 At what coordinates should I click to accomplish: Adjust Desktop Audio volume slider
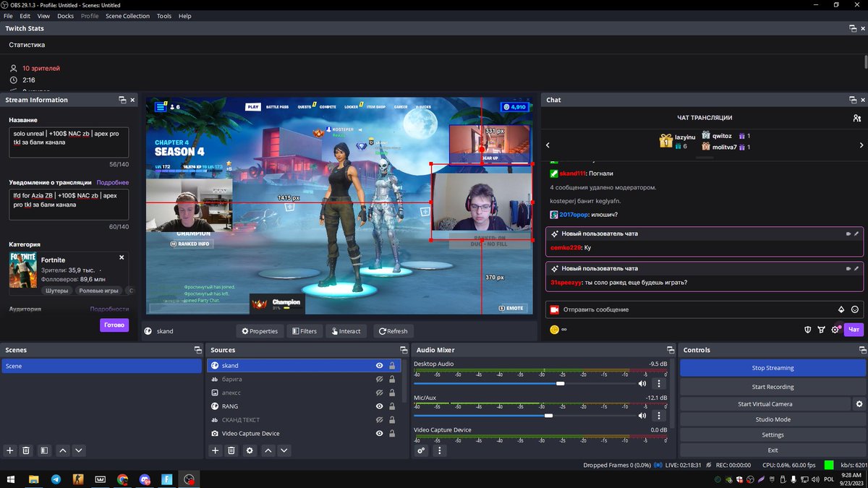click(x=561, y=384)
